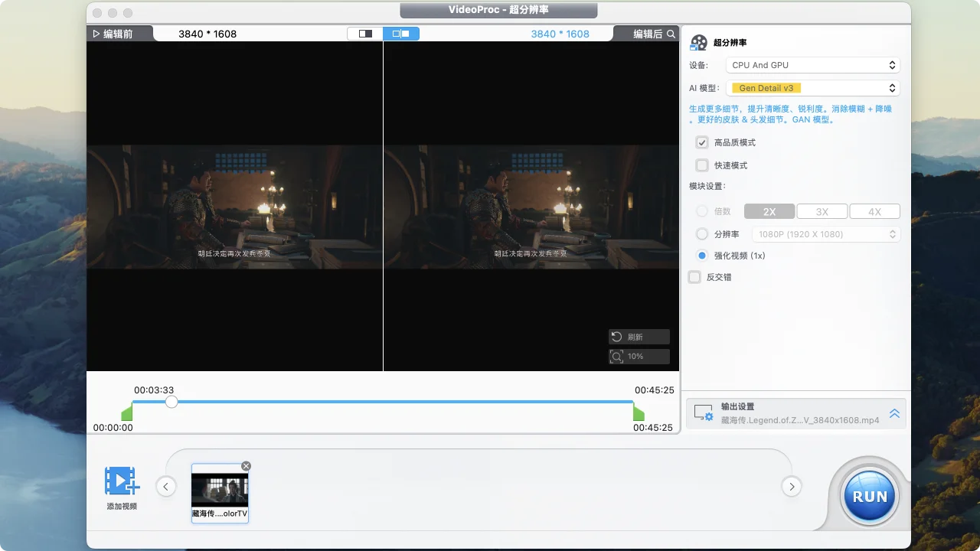Screen dimensions: 980x551
Task: Select the 分辨率 radio button
Action: pyautogui.click(x=701, y=234)
